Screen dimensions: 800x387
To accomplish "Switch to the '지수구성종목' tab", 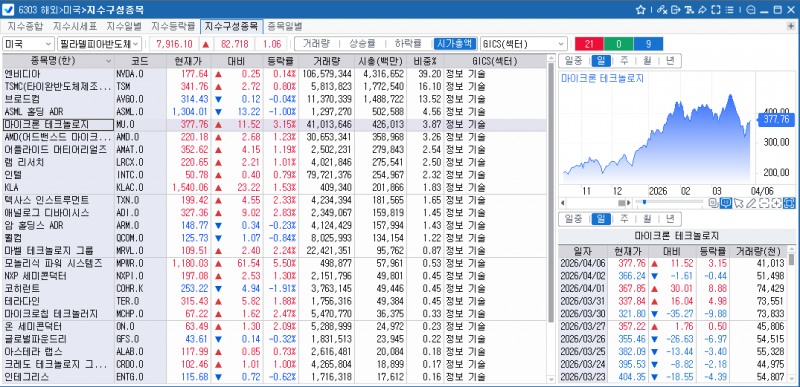I will coord(231,26).
